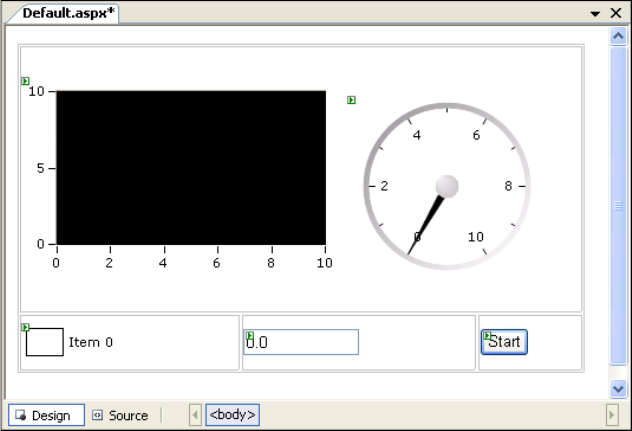Click the smart tag glyph on the Start button
The image size is (632, 431).
point(487,335)
